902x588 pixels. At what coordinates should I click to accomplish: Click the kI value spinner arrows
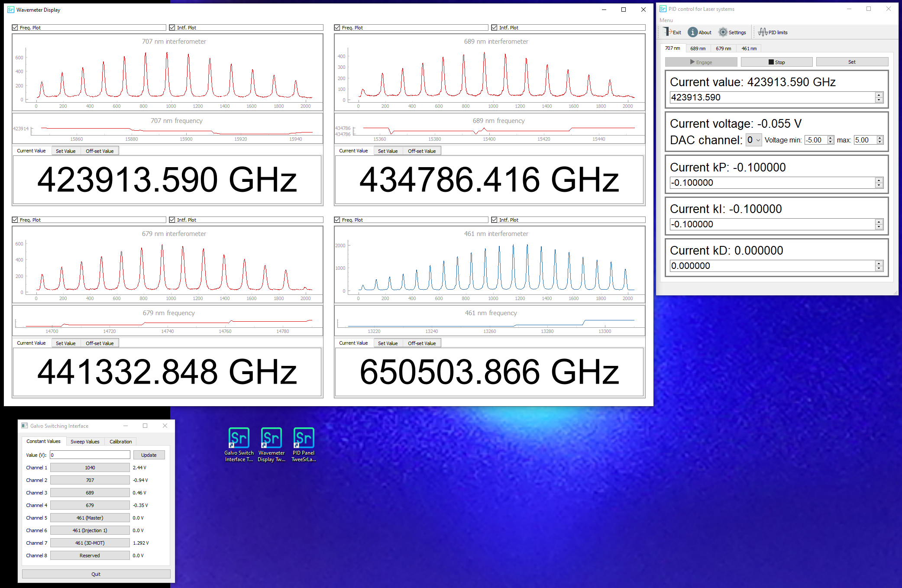pyautogui.click(x=879, y=224)
